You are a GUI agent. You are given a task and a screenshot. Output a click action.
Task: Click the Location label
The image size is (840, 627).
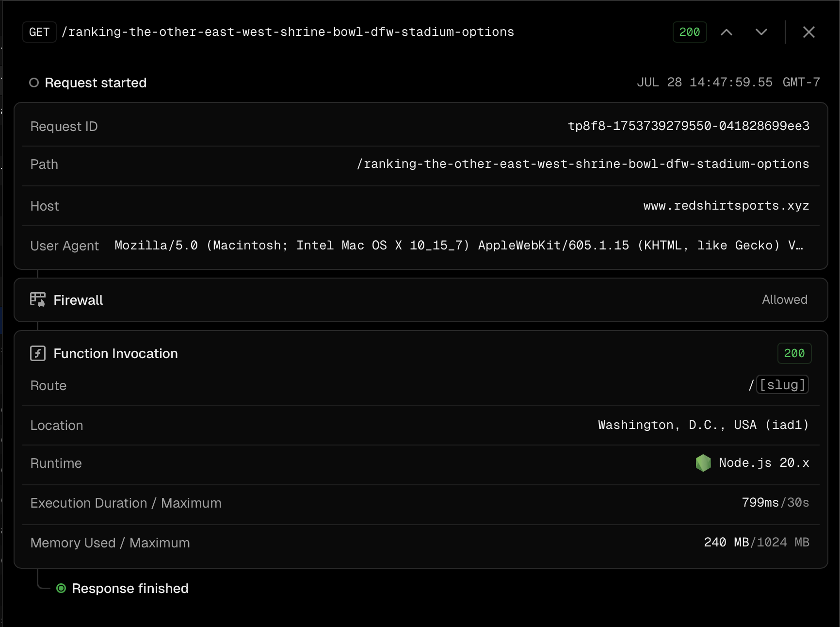click(57, 426)
